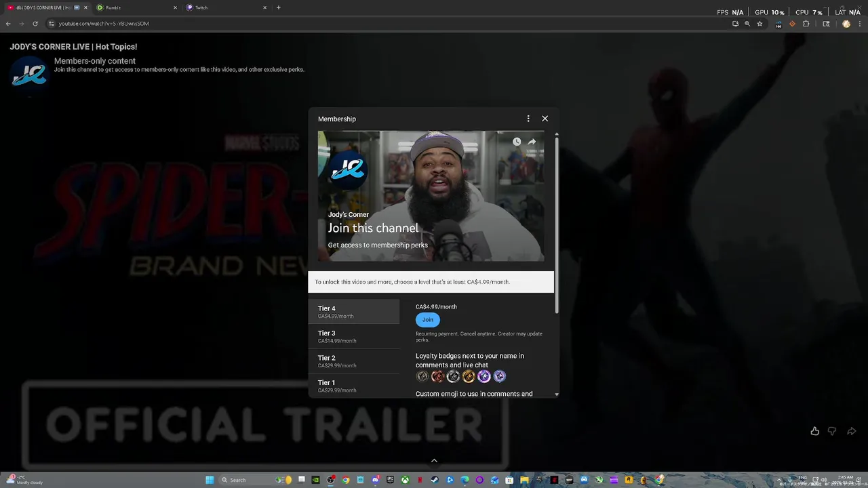Select the Tier 2 membership level
Viewport: 868px width, 488px height.
[x=354, y=361]
